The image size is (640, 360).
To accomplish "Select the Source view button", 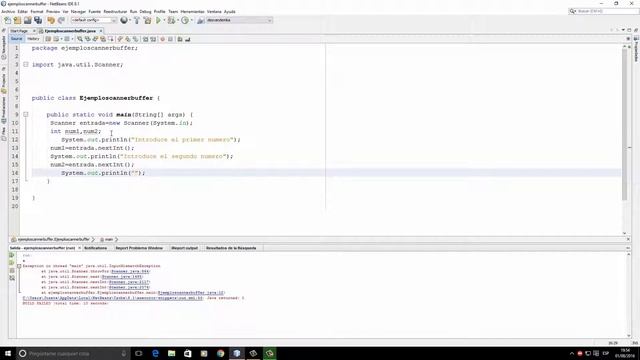I will (x=16, y=39).
